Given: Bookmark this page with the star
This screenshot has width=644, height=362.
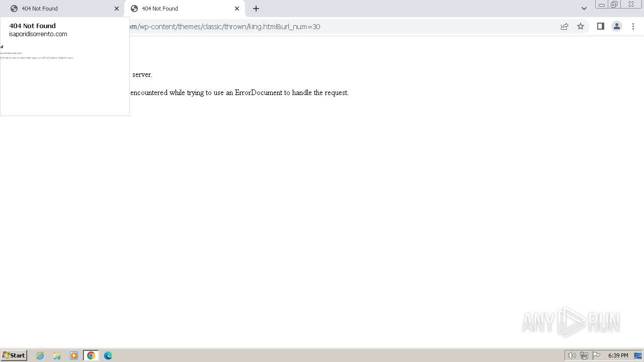Looking at the screenshot, I should coord(581,27).
